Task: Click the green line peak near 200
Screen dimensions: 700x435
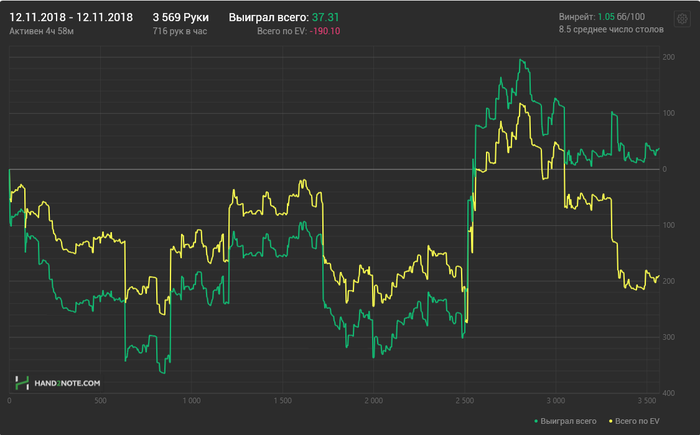Action: point(521,60)
